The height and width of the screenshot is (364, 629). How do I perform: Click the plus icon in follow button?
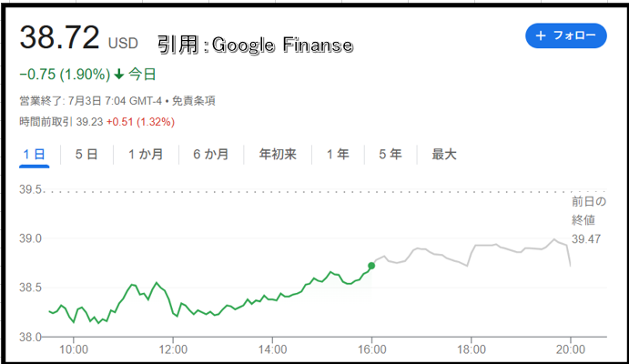coord(541,35)
